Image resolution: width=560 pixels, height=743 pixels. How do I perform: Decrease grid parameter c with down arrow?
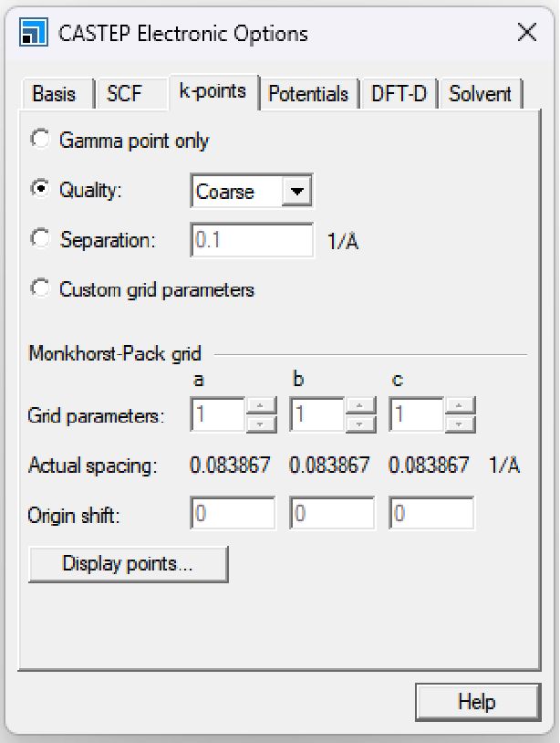[461, 423]
